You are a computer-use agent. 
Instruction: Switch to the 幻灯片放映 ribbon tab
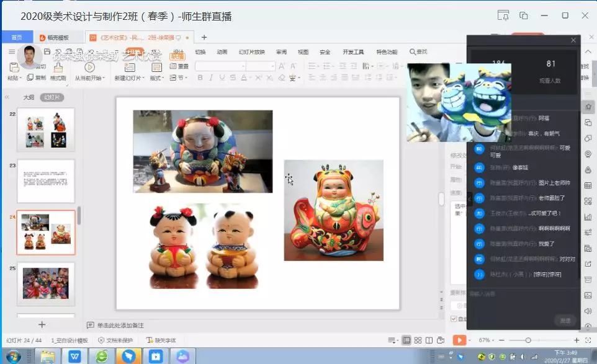coord(251,52)
